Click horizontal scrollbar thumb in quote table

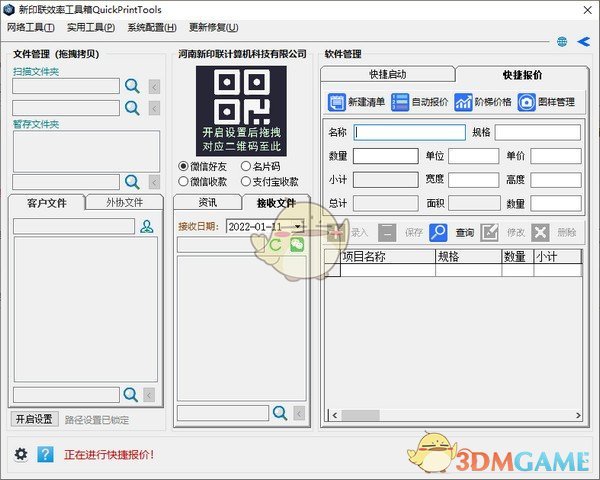[x=360, y=415]
